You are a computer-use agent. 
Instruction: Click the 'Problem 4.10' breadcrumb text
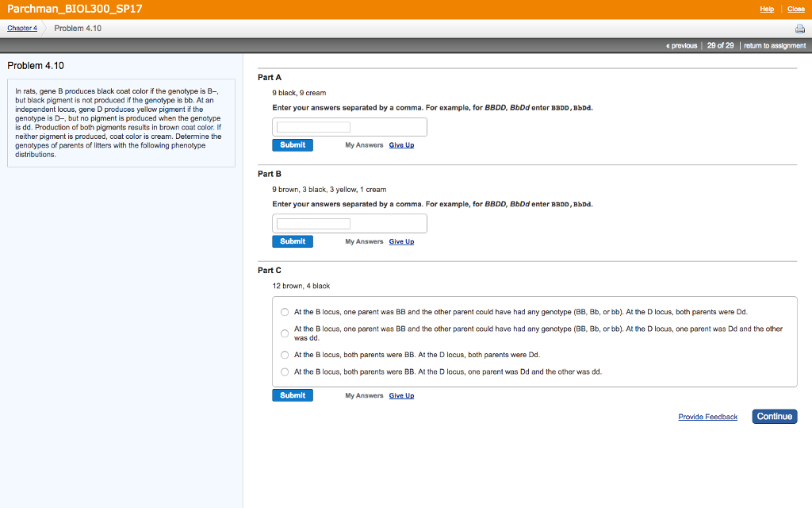(78, 28)
